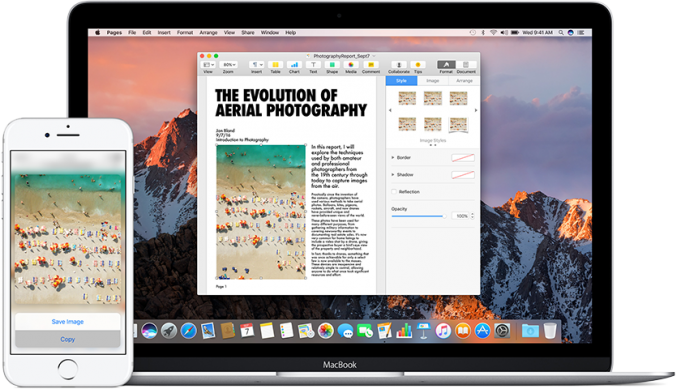Open the Apple menu
Viewport: 681px width, 389px height.
click(98, 33)
